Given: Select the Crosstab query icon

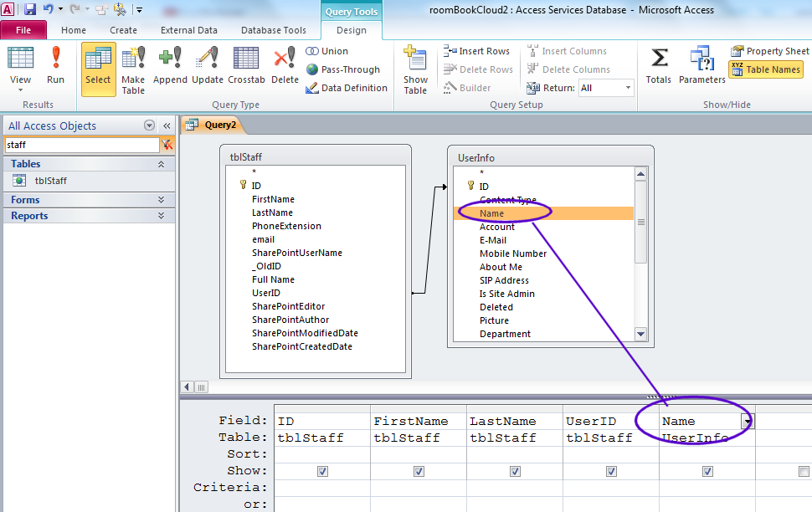Looking at the screenshot, I should point(246,65).
